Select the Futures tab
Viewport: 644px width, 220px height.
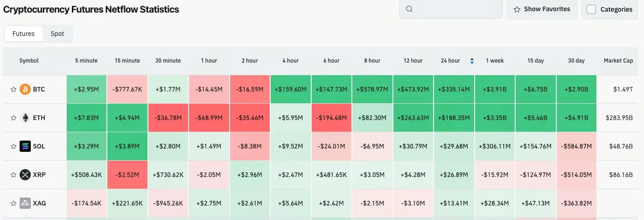(x=23, y=34)
